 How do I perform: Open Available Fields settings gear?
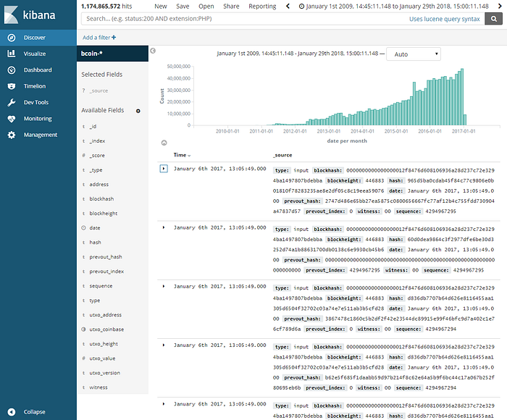[138, 111]
